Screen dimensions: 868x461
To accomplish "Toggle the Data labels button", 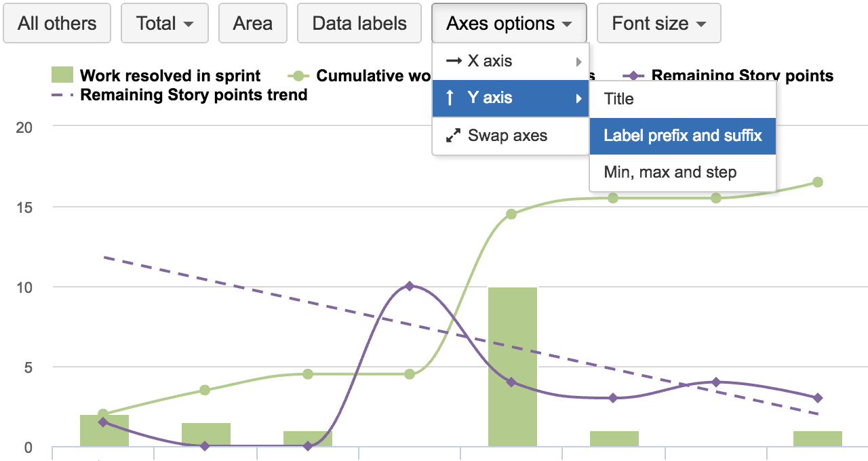I will [359, 24].
